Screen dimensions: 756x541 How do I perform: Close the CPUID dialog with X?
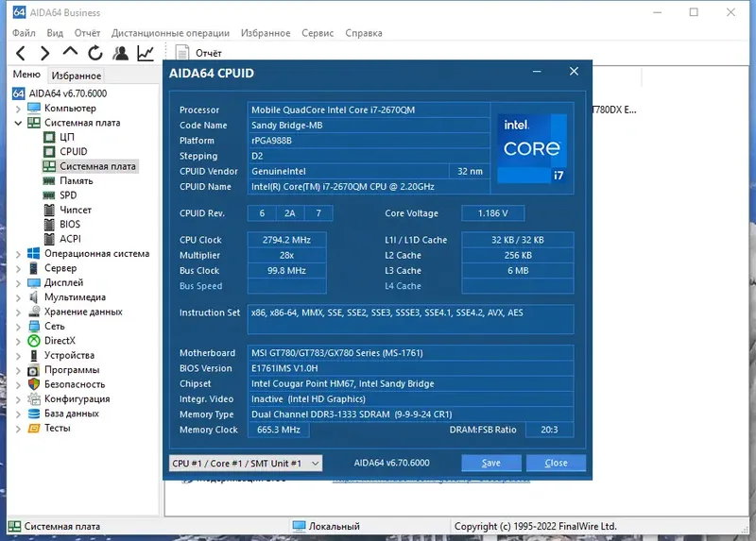pyautogui.click(x=574, y=72)
